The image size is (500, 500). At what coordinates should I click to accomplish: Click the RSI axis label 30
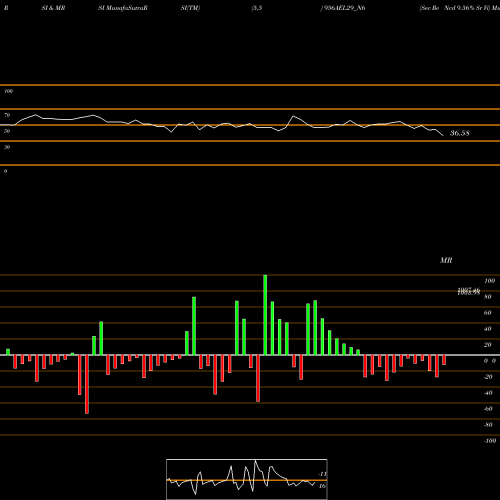point(7,147)
